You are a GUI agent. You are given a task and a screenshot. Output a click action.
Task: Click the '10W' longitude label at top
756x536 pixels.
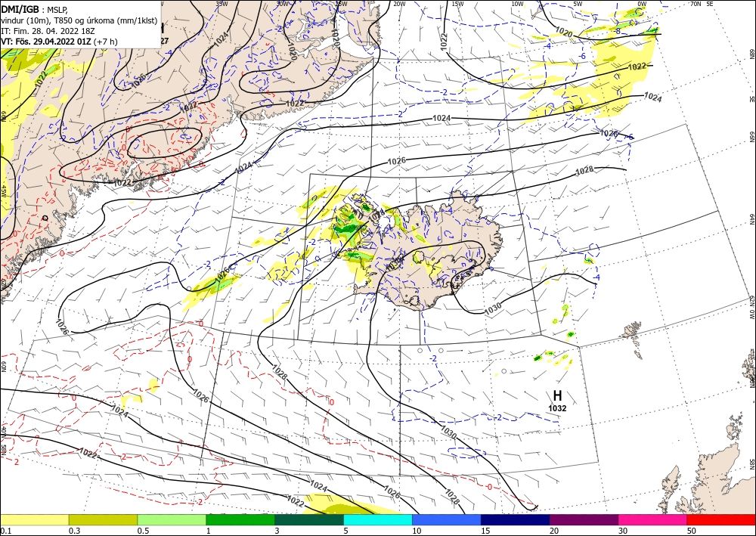(517, 4)
